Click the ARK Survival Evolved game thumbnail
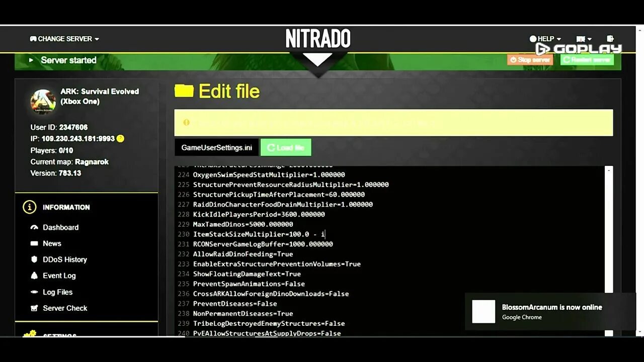644x362 pixels. [43, 102]
